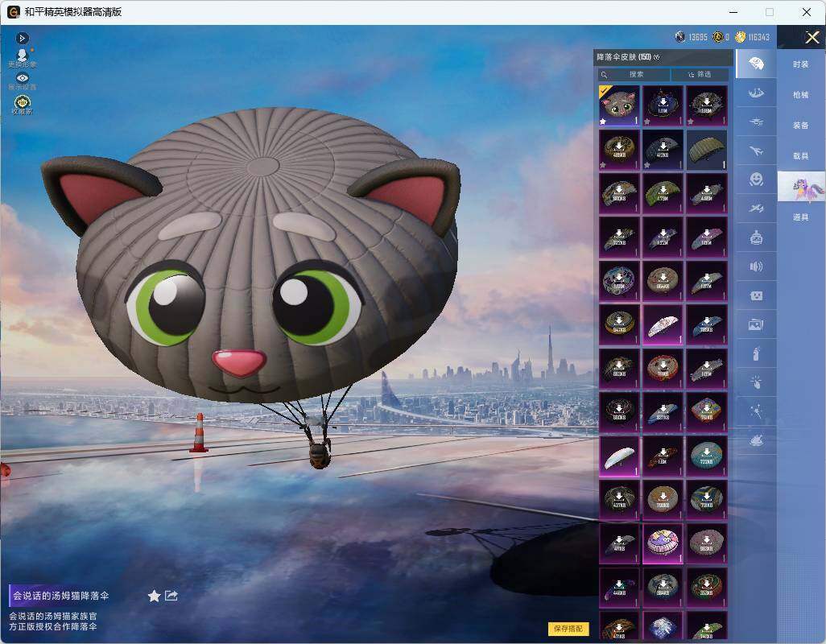
Task: Switch to the 装备 tab
Action: pos(801,126)
